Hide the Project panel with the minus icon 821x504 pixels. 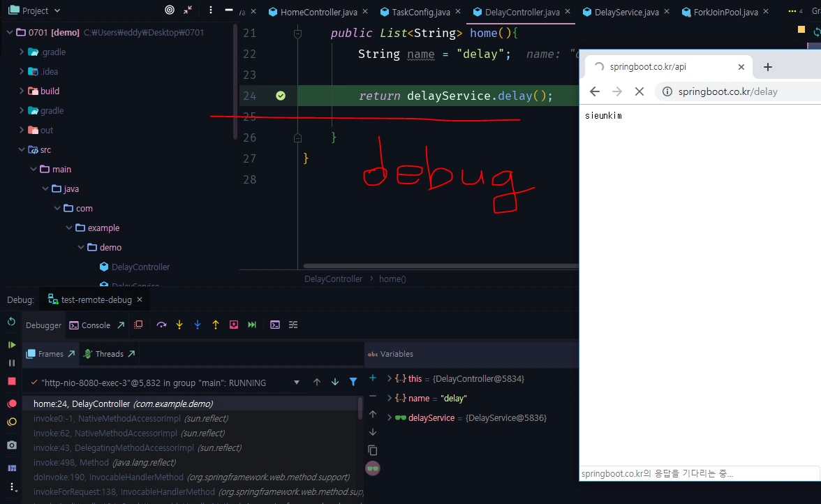click(x=229, y=10)
